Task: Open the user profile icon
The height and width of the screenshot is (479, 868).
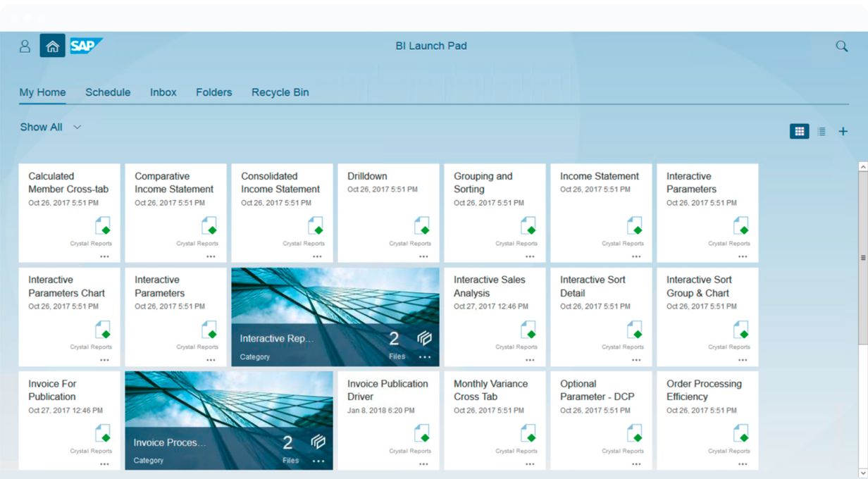Action: [x=25, y=46]
